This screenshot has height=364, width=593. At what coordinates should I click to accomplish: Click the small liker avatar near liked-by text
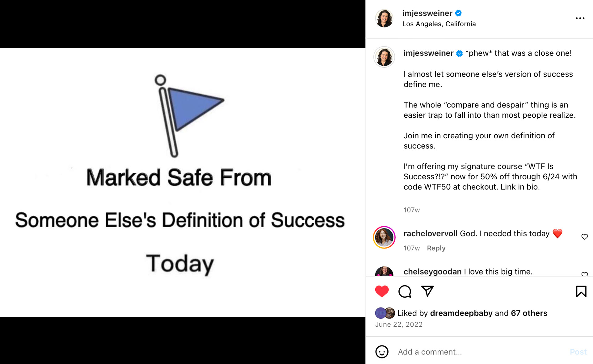(385, 313)
